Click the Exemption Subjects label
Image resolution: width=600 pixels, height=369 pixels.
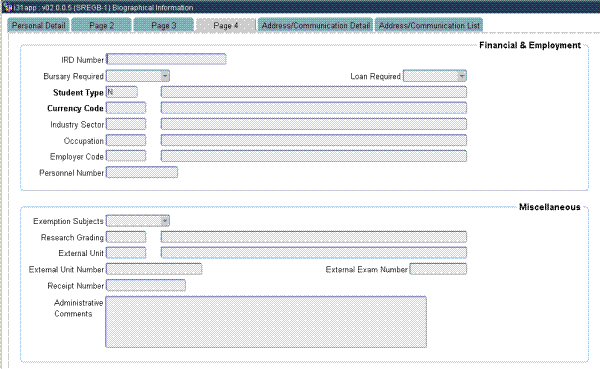pyautogui.click(x=68, y=221)
